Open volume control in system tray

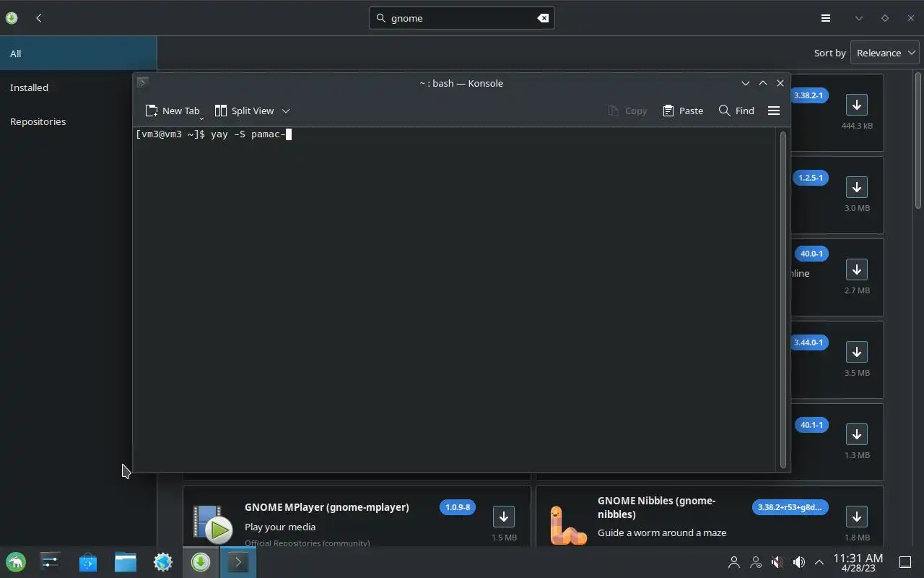798,561
